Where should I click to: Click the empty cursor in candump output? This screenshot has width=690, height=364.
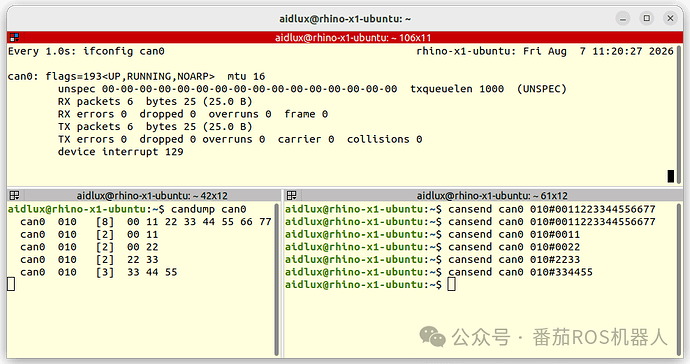tap(11, 284)
